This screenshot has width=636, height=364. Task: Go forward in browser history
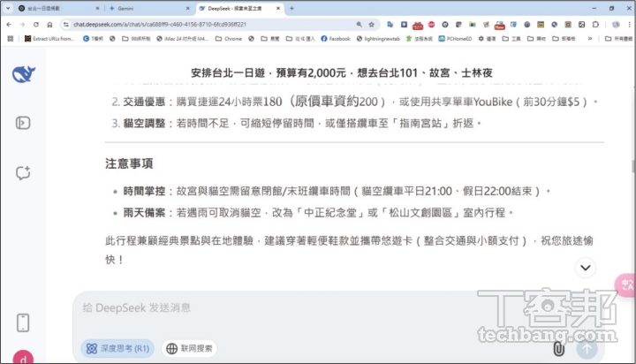[22, 25]
